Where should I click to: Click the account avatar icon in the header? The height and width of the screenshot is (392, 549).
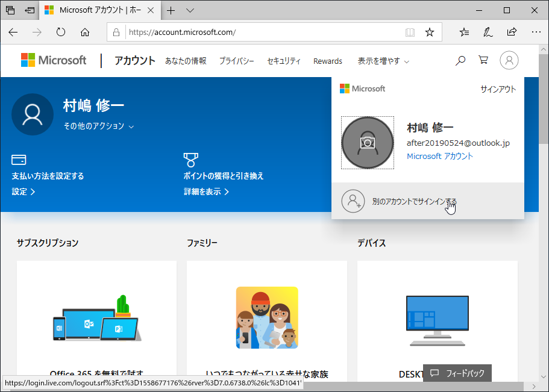(509, 60)
